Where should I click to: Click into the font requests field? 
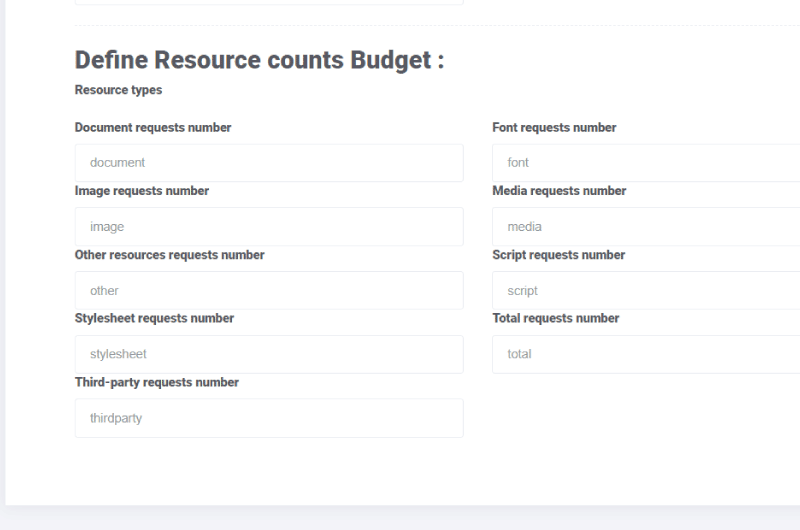point(646,163)
